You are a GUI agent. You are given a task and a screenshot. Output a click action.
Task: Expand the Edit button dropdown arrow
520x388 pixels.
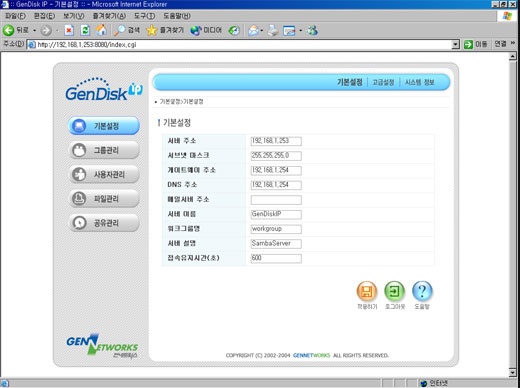[x=300, y=31]
